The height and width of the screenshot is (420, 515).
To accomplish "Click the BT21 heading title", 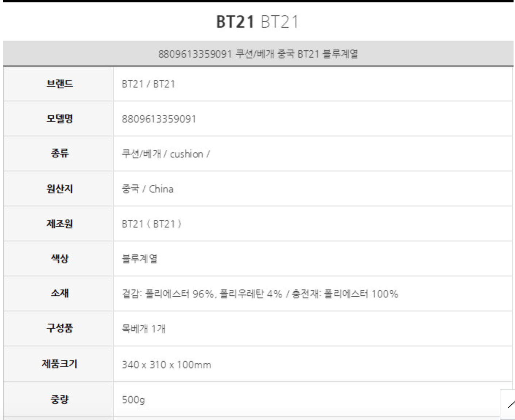I will pyautogui.click(x=257, y=22).
